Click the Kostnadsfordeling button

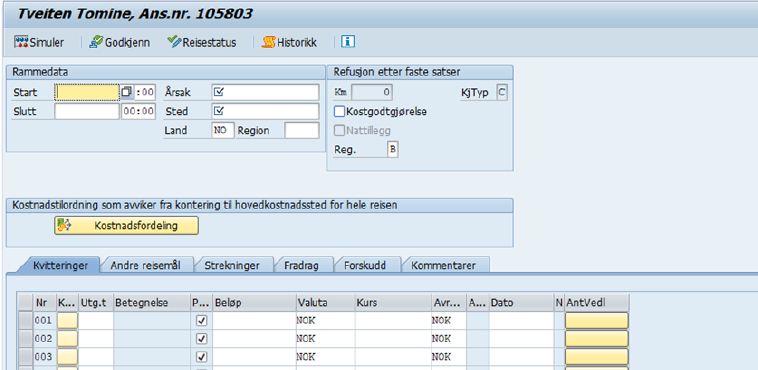coord(126,225)
